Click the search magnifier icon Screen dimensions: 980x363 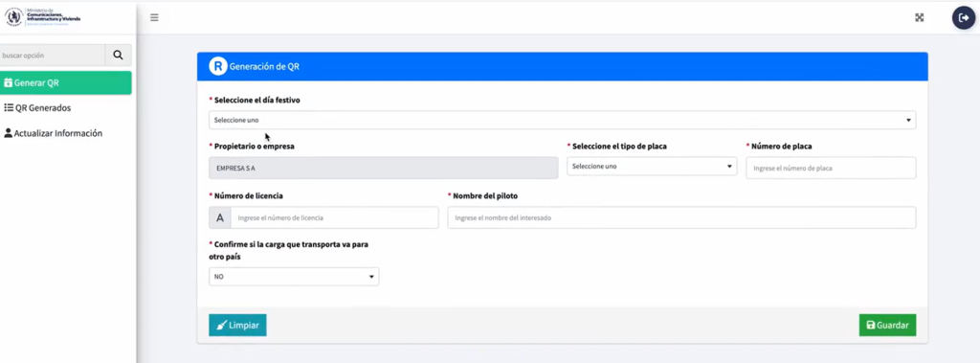point(118,56)
